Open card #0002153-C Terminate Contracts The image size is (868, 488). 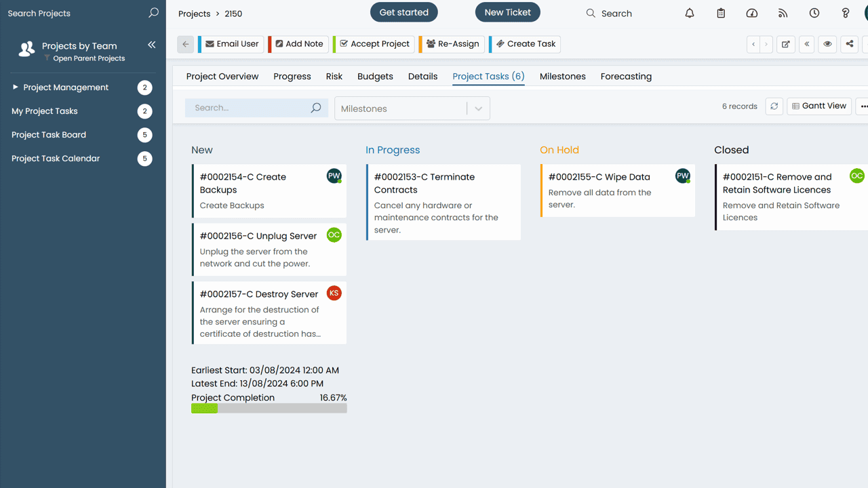click(x=443, y=202)
